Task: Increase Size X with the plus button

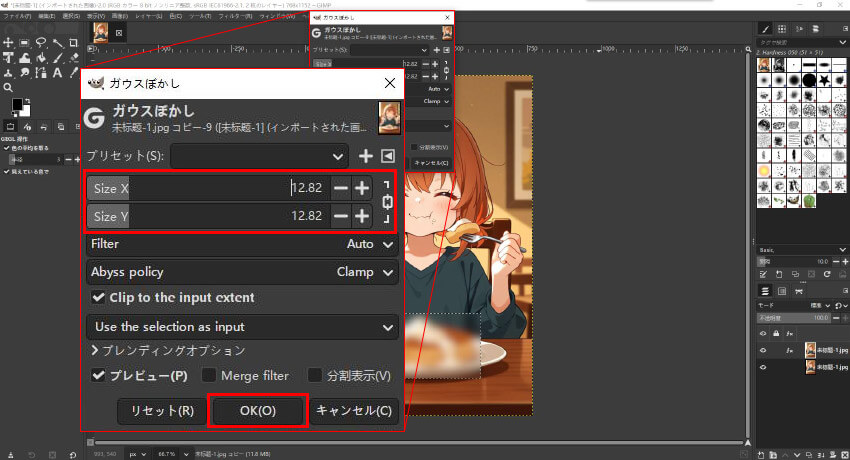Action: (362, 188)
